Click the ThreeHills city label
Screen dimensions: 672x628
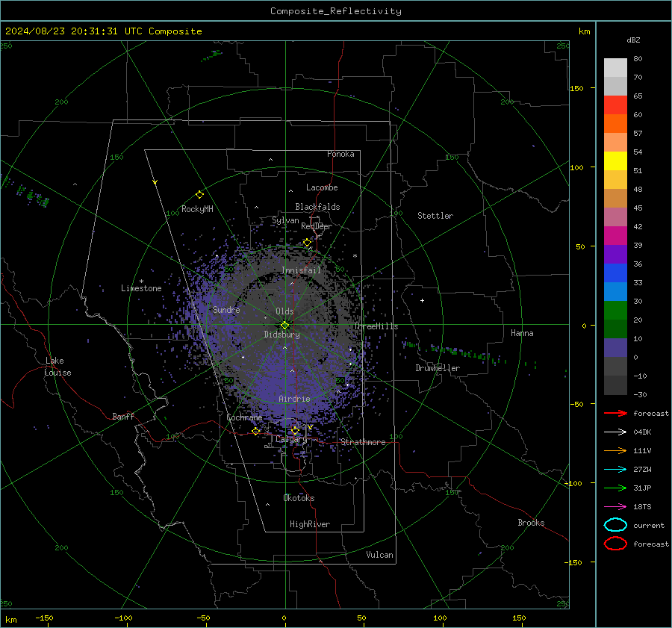pyautogui.click(x=376, y=326)
